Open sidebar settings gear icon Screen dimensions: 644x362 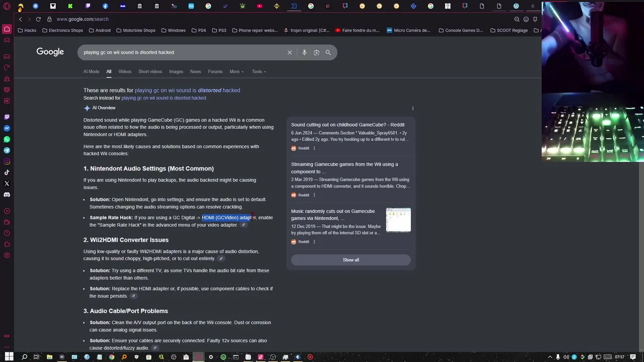[x=7, y=255]
